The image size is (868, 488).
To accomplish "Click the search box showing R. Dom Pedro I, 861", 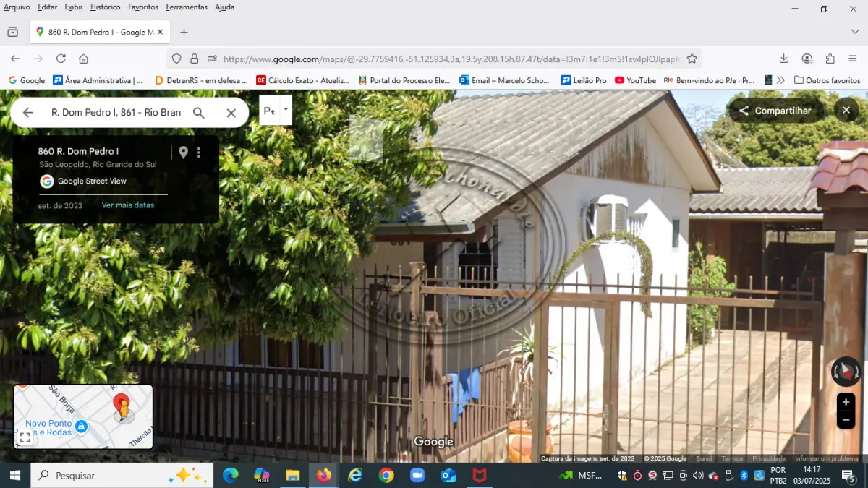I will point(116,112).
